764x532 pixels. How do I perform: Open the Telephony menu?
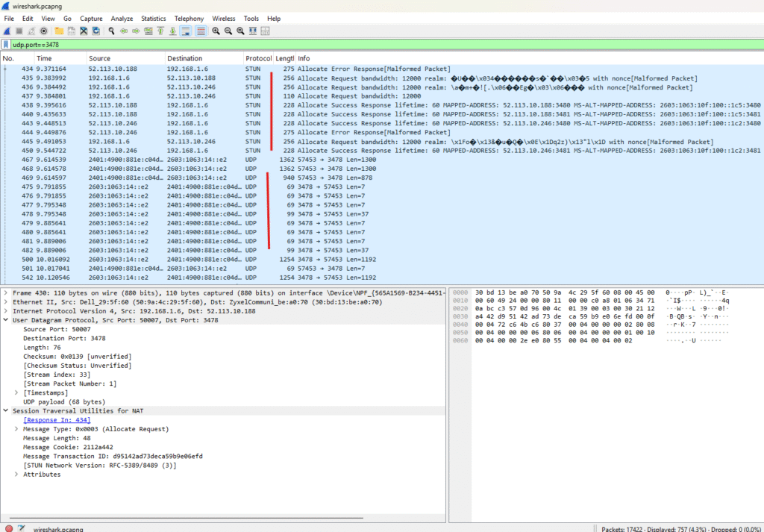[x=188, y=18]
